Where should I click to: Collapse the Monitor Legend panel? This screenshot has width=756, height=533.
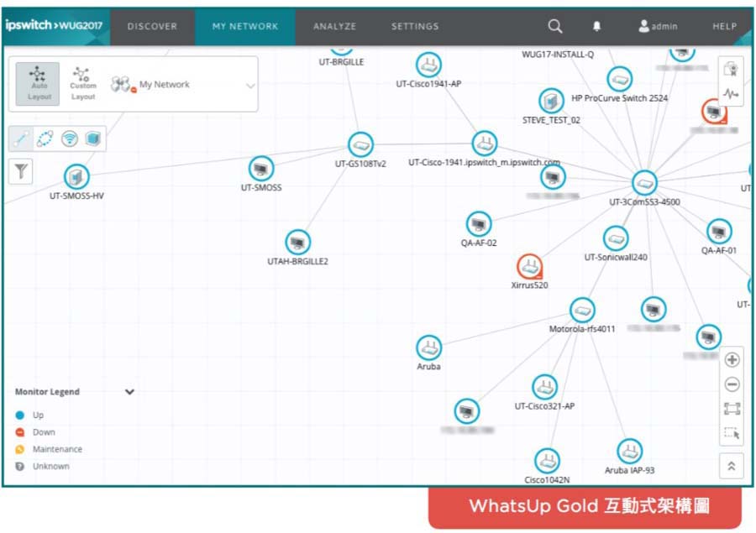129,392
